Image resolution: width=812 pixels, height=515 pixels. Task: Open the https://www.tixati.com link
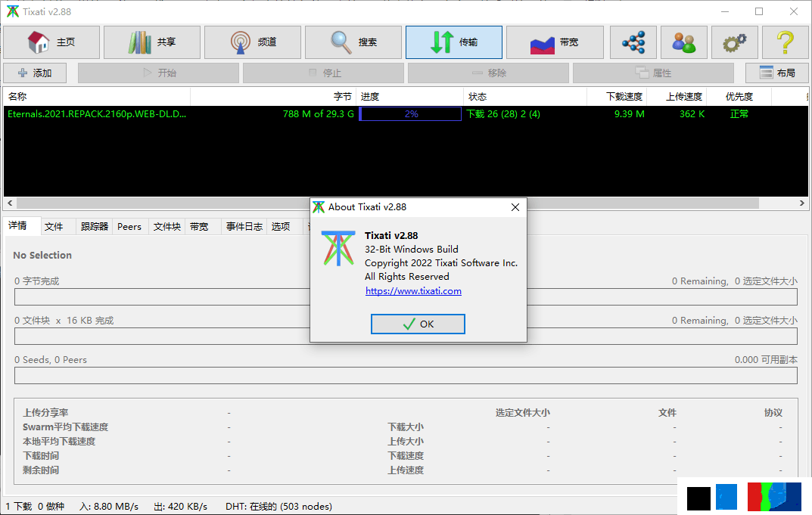(x=413, y=291)
